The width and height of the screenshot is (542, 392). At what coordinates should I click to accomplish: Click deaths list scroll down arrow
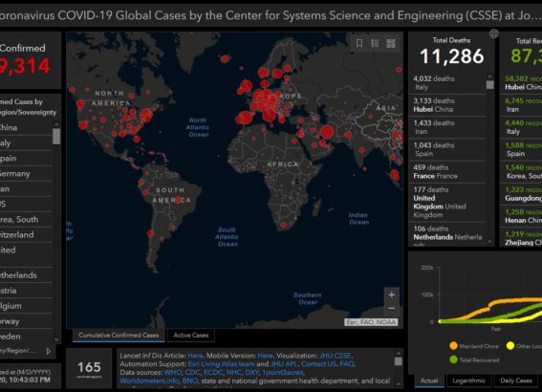click(x=490, y=242)
